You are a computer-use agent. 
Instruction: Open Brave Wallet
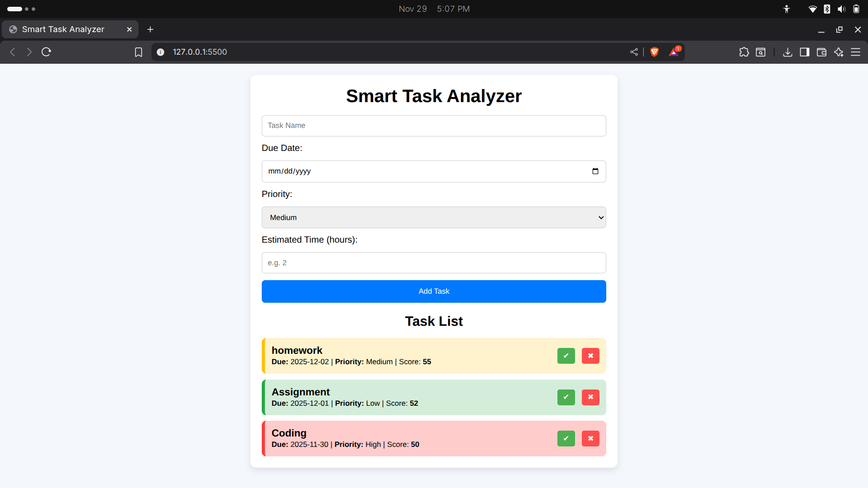point(821,52)
